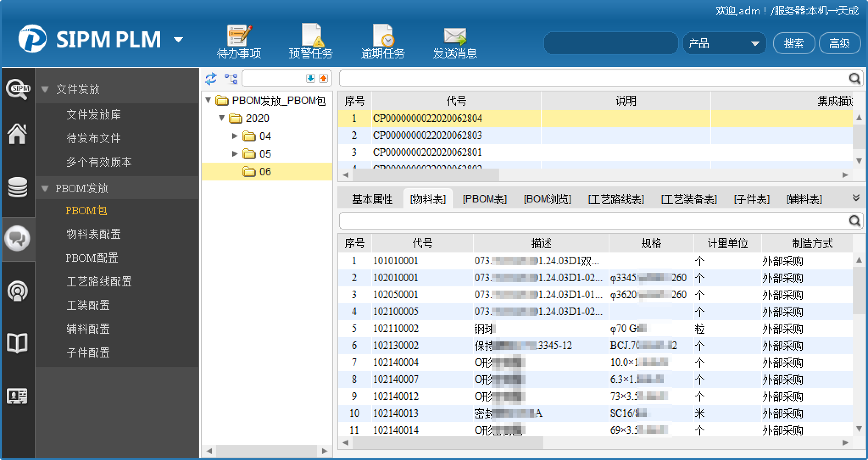Switch to the [PBOM表] tab
The height and width of the screenshot is (460, 868).
click(484, 199)
